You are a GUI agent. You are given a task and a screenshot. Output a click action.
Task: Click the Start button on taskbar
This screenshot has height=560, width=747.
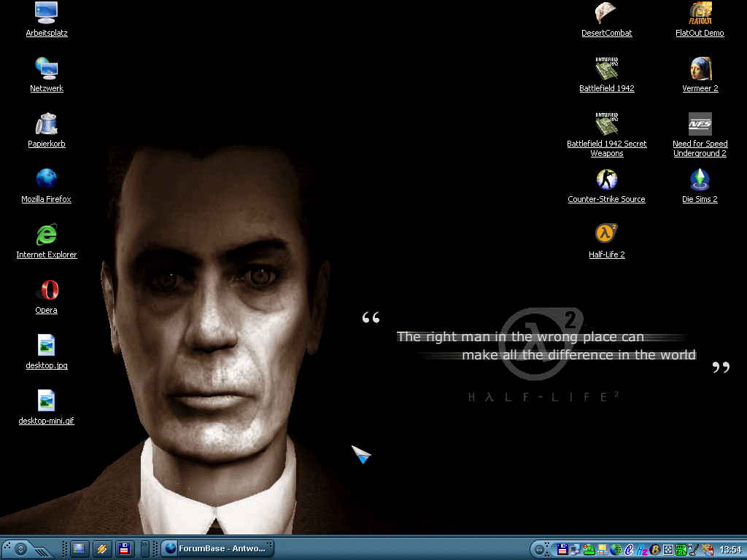[20, 549]
